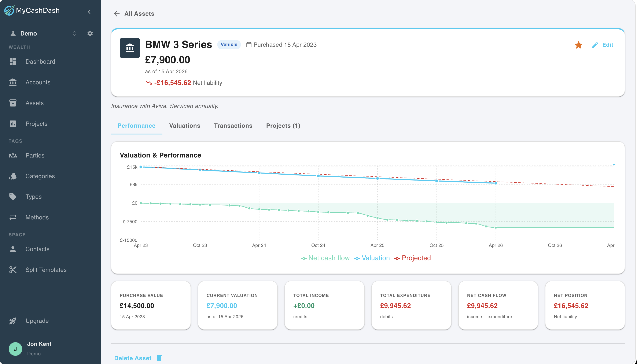The height and width of the screenshot is (364, 637).
Task: Click the net liability trending-down icon
Action: [x=149, y=83]
